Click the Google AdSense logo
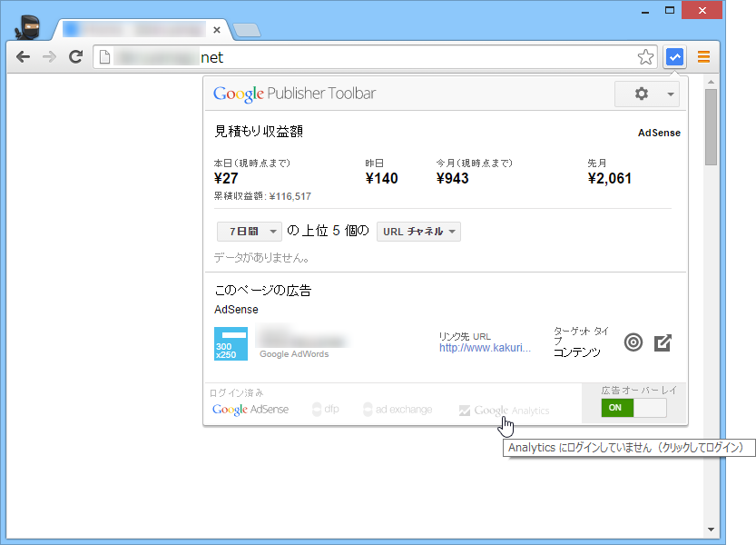The width and height of the screenshot is (756, 545). 250,410
